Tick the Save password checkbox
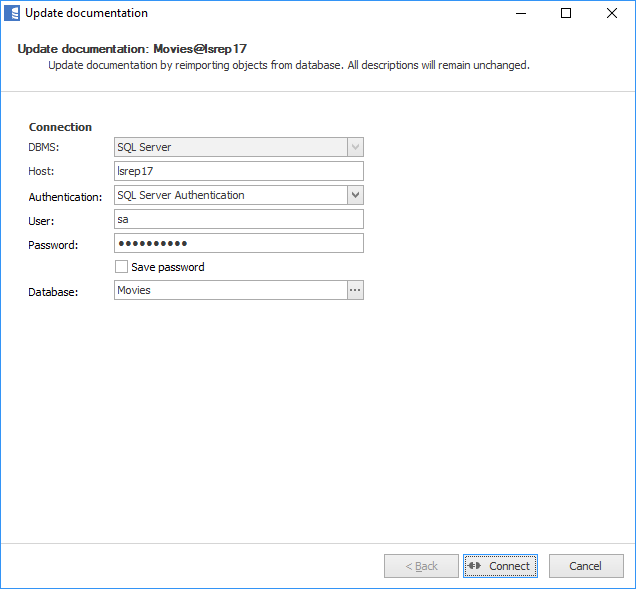The width and height of the screenshot is (636, 589). point(122,267)
